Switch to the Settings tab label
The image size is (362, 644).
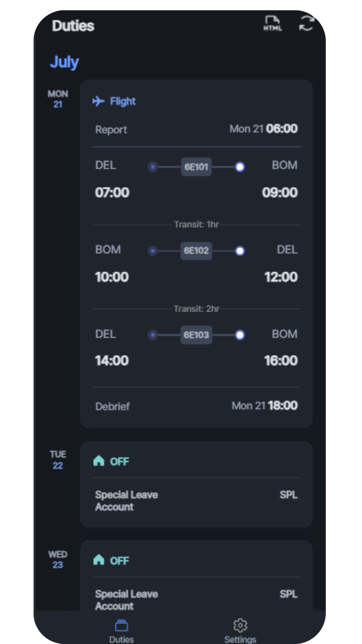(240, 639)
